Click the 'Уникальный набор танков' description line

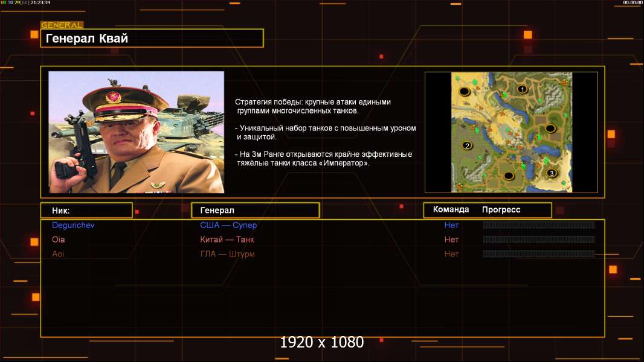coord(325,132)
